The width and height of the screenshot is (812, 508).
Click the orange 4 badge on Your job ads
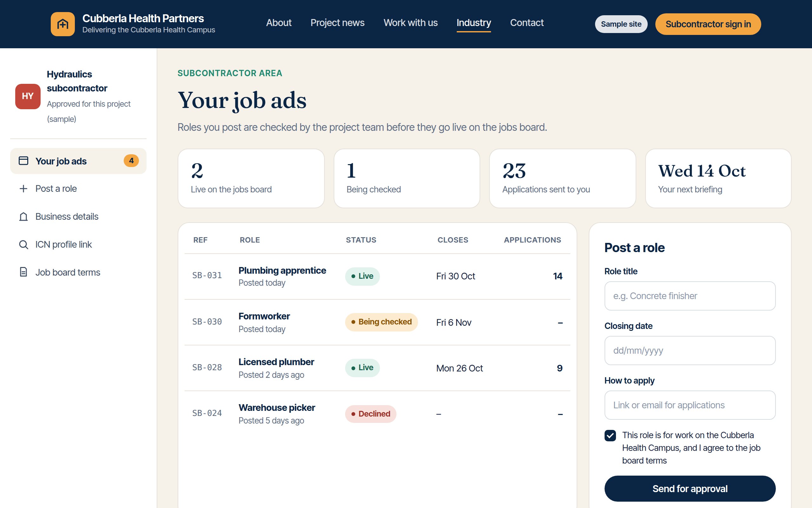click(131, 161)
